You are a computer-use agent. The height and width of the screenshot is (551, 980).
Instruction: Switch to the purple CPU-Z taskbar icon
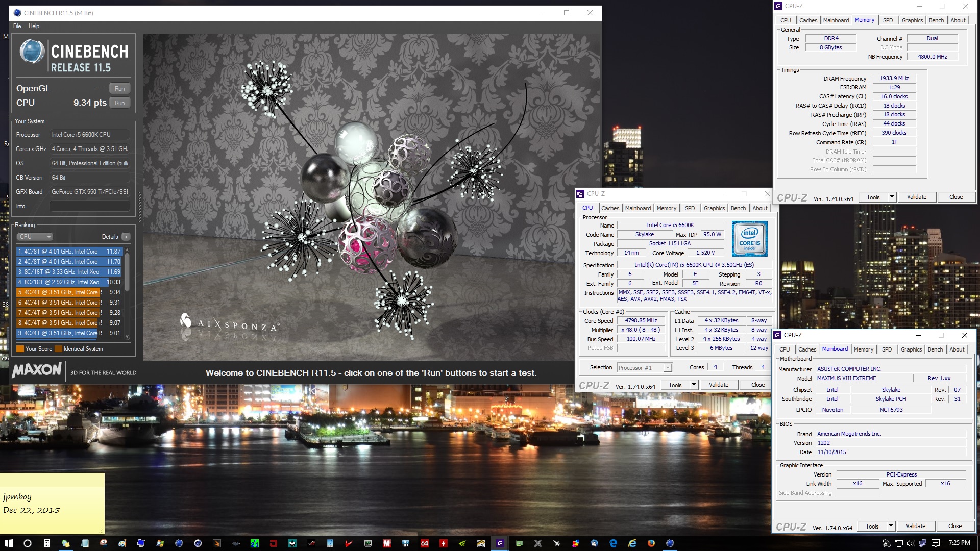[500, 543]
